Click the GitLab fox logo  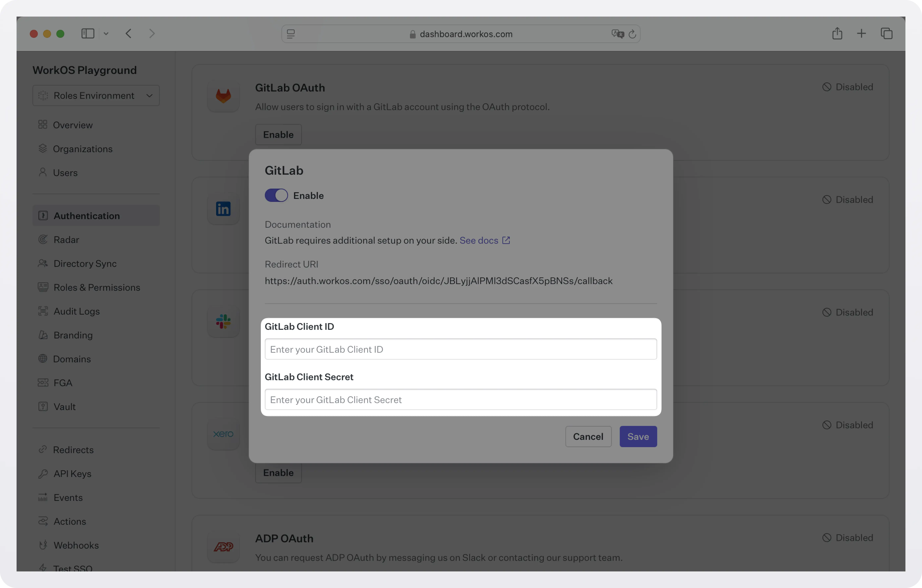tap(223, 96)
